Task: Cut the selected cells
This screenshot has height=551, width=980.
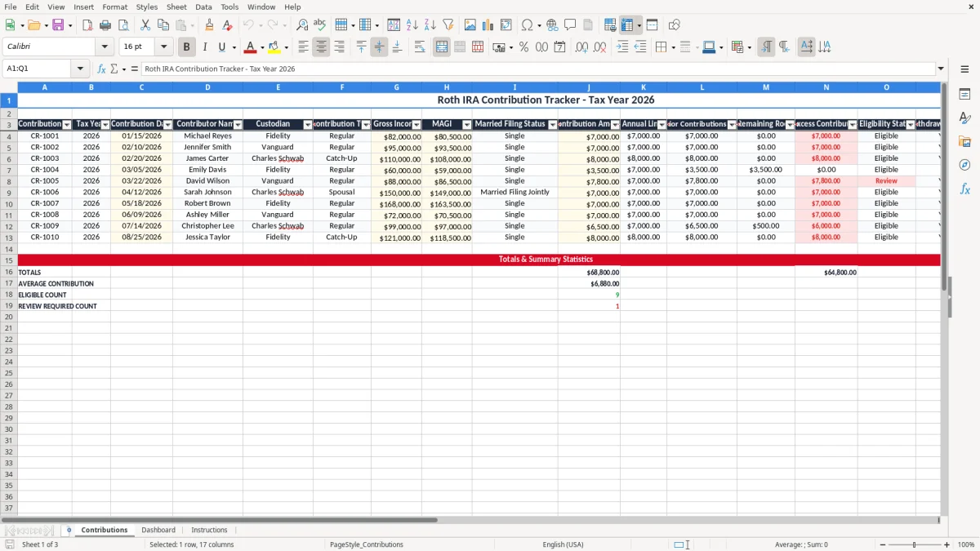Action: (x=145, y=25)
